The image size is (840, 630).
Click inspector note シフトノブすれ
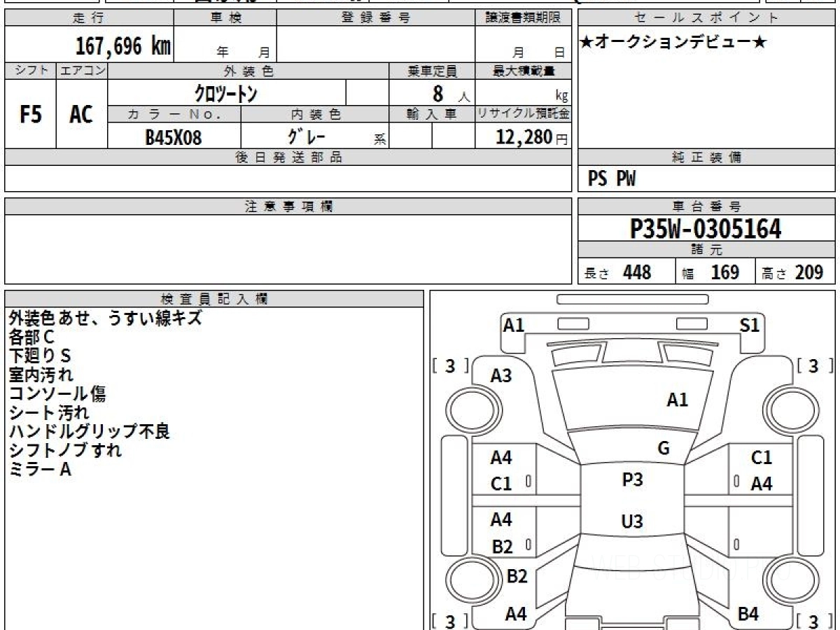coord(65,450)
